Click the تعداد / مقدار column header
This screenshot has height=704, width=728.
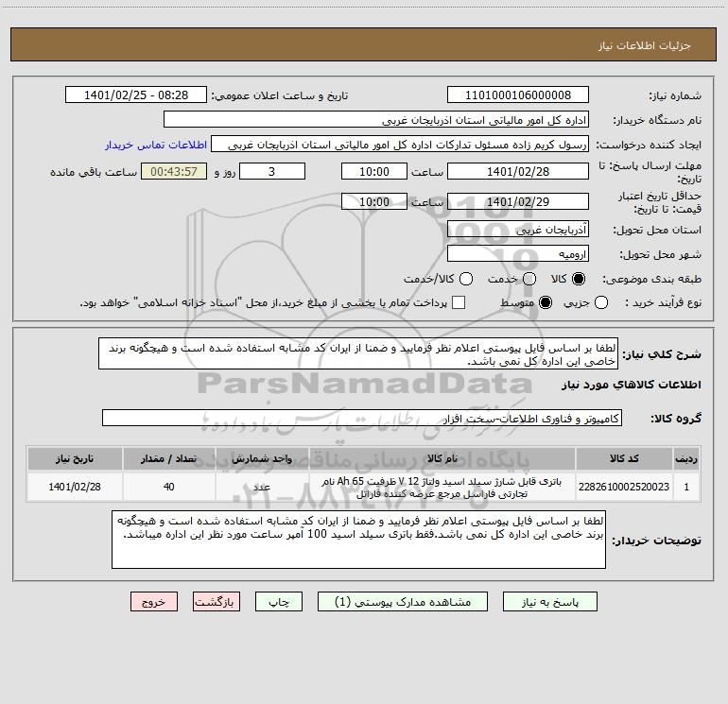pos(168,458)
